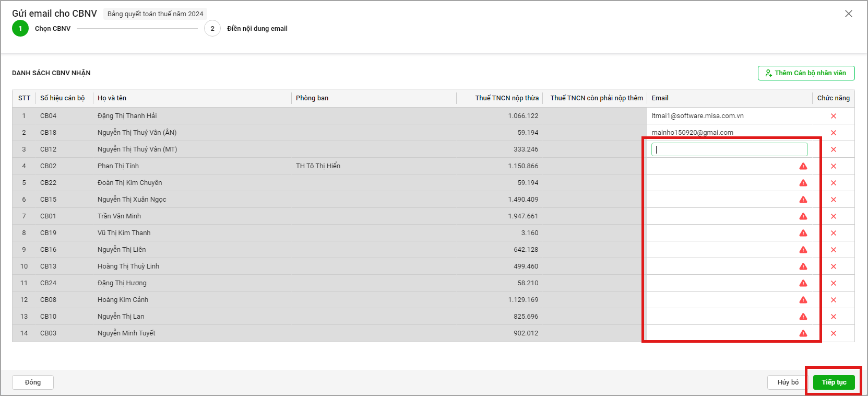Close the Gửi email dialog with X
Viewport: 868px width, 396px height.
(x=848, y=14)
